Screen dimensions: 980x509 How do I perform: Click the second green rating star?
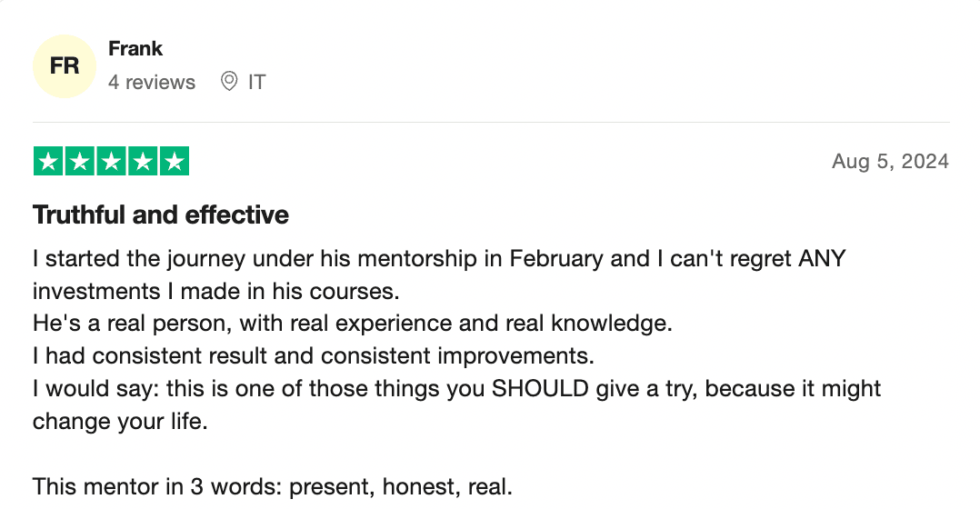pos(80,162)
